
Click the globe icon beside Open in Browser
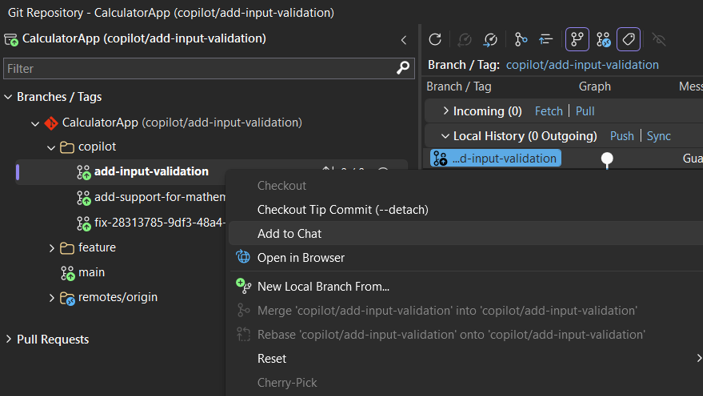[243, 257]
